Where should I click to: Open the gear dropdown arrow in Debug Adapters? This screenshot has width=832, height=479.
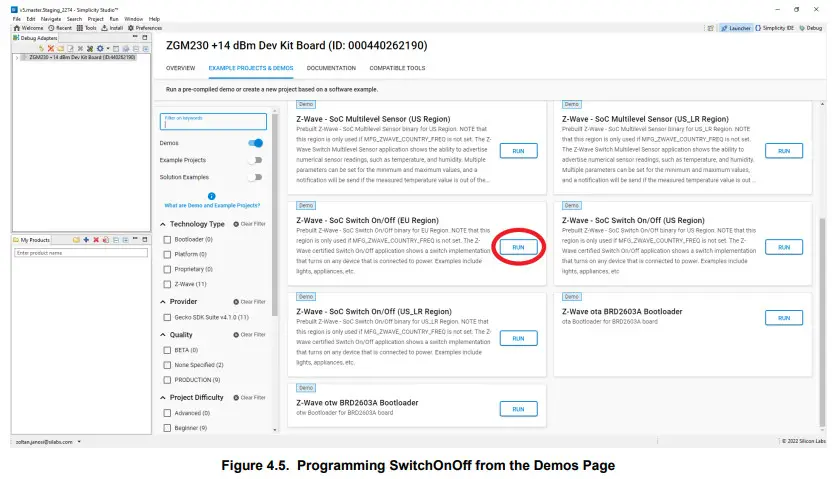click(x=108, y=49)
